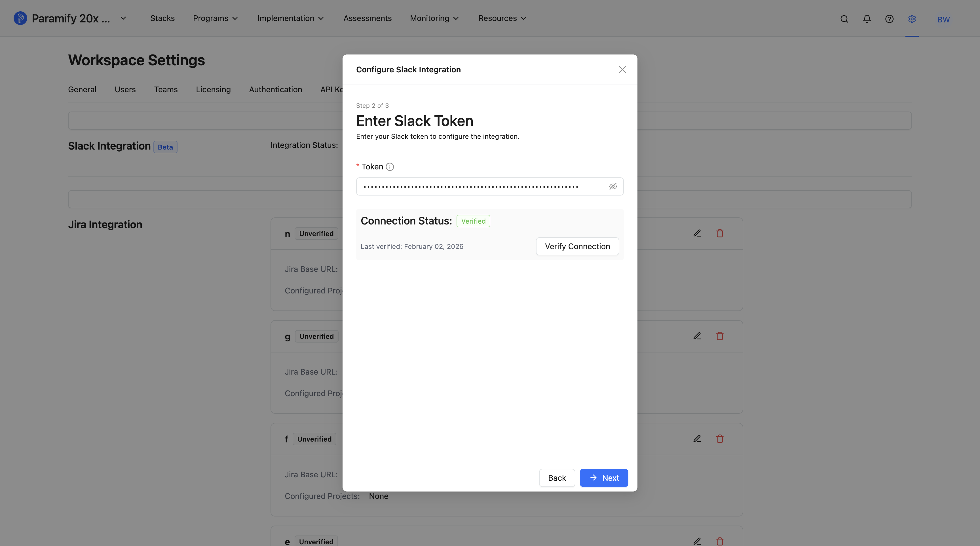Edit the Jira integration named g
This screenshot has width=980, height=546.
click(x=697, y=336)
